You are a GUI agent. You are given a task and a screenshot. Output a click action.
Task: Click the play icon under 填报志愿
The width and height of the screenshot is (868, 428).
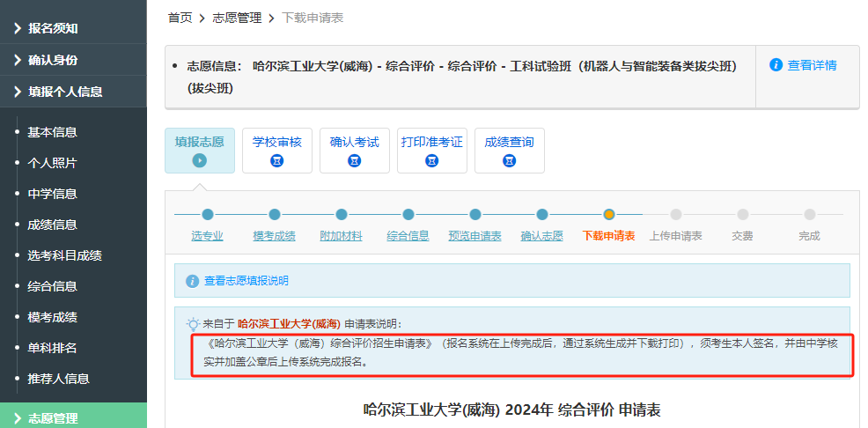(x=200, y=161)
